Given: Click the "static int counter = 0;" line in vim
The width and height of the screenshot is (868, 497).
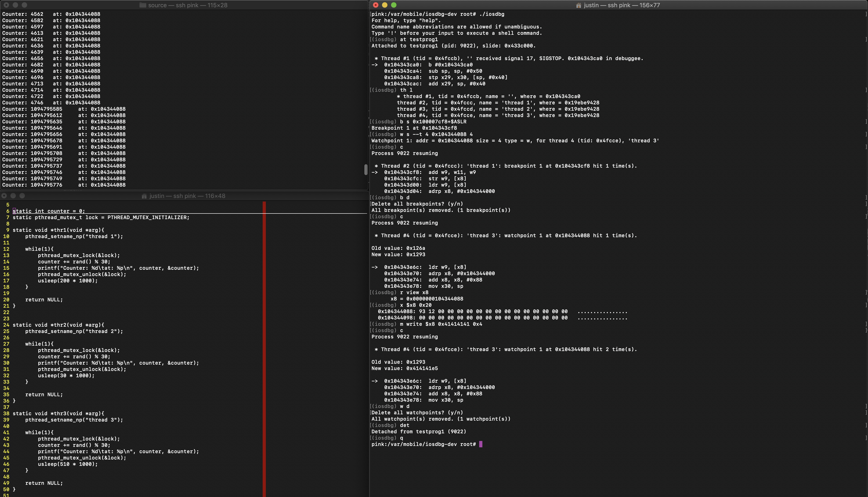Looking at the screenshot, I should (x=49, y=211).
